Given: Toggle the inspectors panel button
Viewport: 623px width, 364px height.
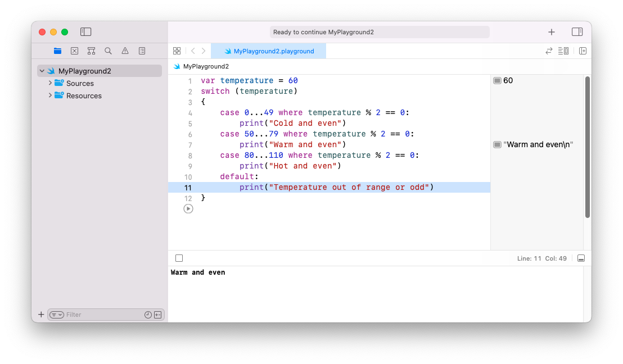Looking at the screenshot, I should click(x=577, y=32).
